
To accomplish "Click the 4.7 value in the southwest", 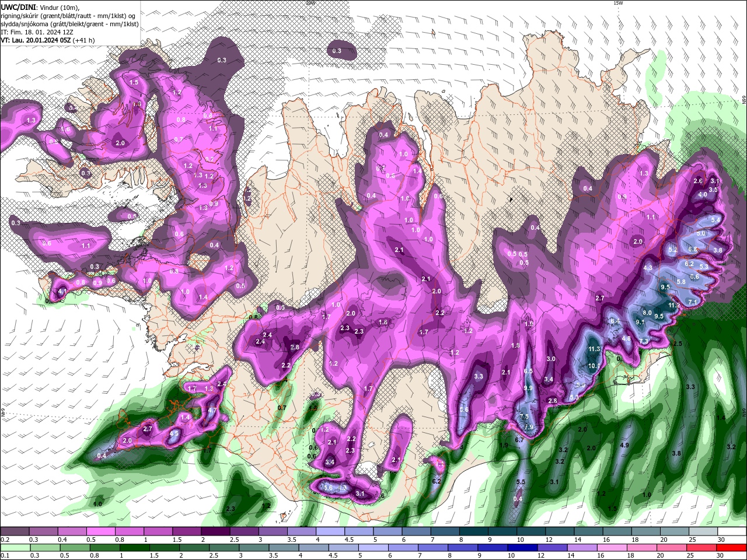I will pyautogui.click(x=212, y=411).
